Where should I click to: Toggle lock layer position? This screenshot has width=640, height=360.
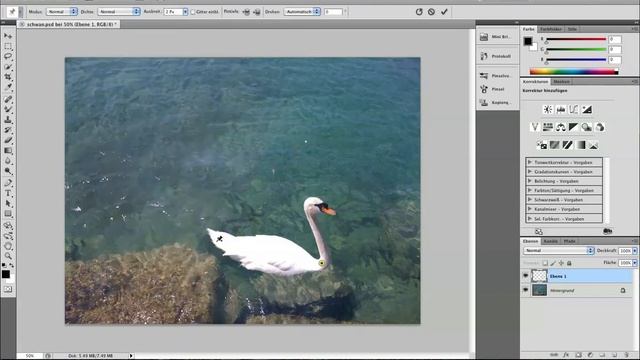pos(561,263)
